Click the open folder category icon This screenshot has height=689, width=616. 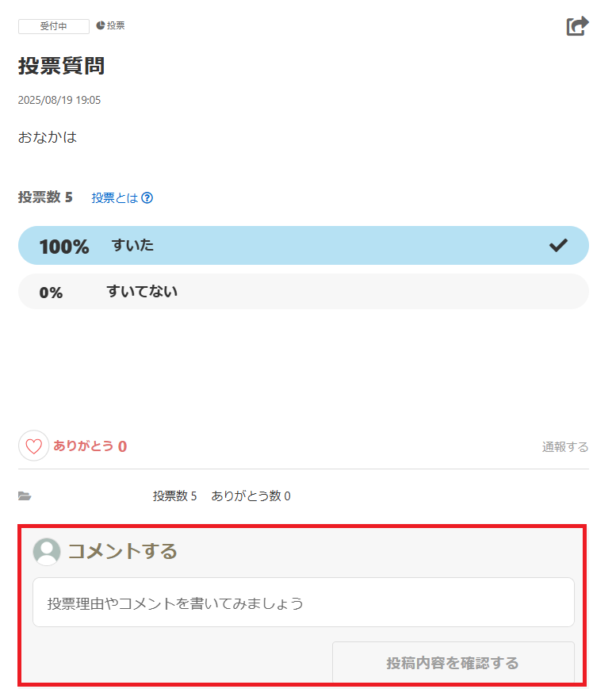25,496
